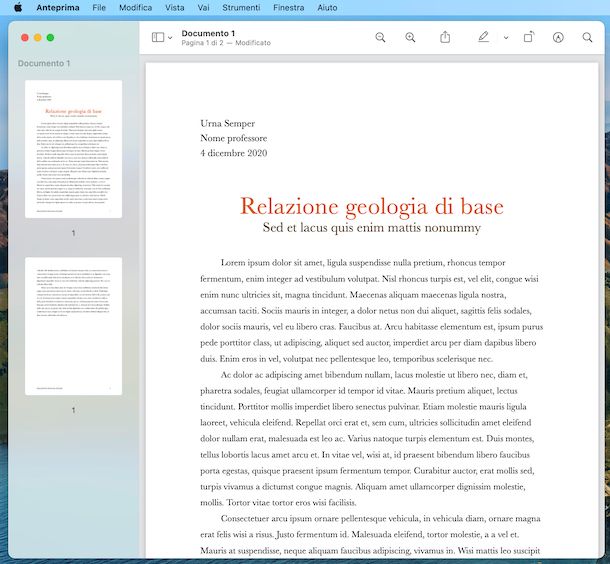Open the Apple menu
The height and width of the screenshot is (564, 610).
(x=18, y=7)
